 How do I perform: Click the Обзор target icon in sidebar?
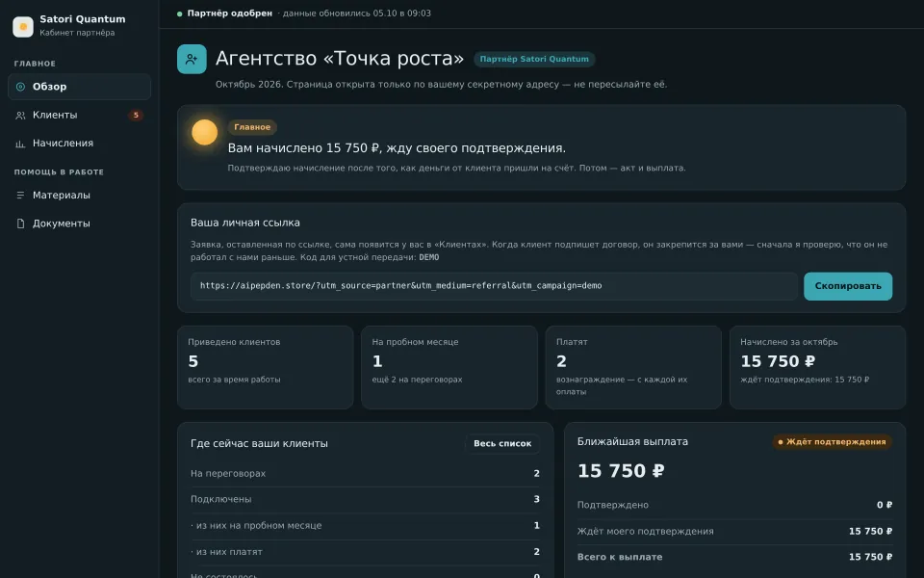20,87
